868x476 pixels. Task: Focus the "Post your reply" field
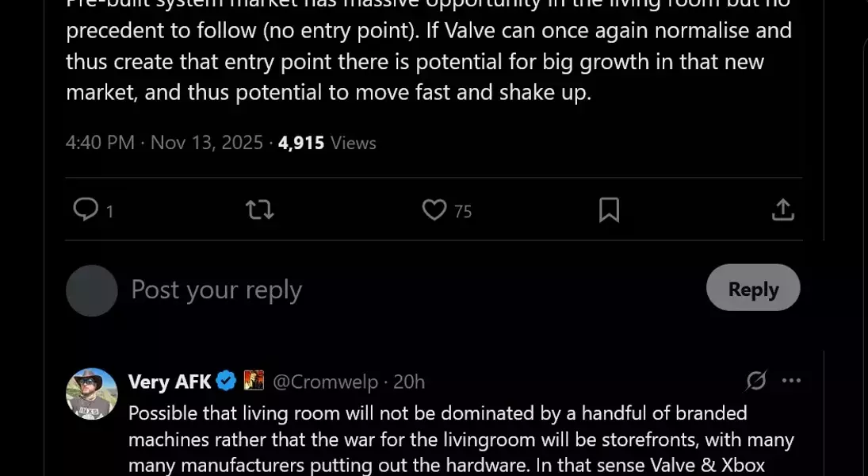(x=396, y=290)
